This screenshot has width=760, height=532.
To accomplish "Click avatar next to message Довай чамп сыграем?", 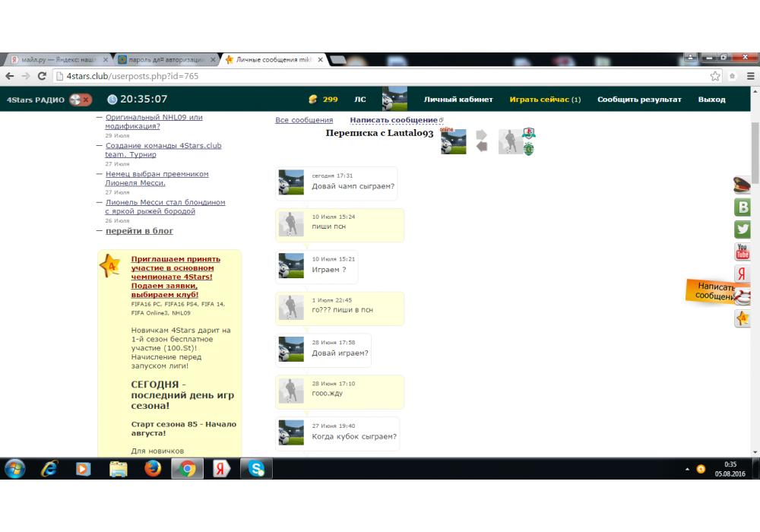I will click(x=291, y=182).
